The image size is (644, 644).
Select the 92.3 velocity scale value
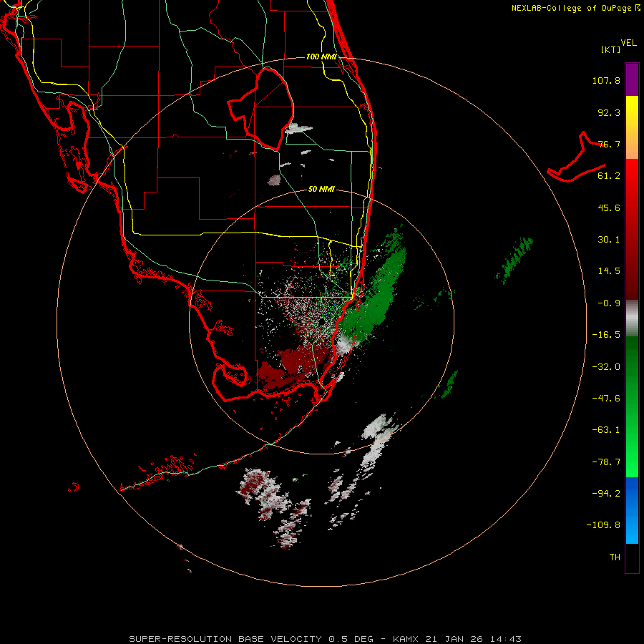click(609, 112)
